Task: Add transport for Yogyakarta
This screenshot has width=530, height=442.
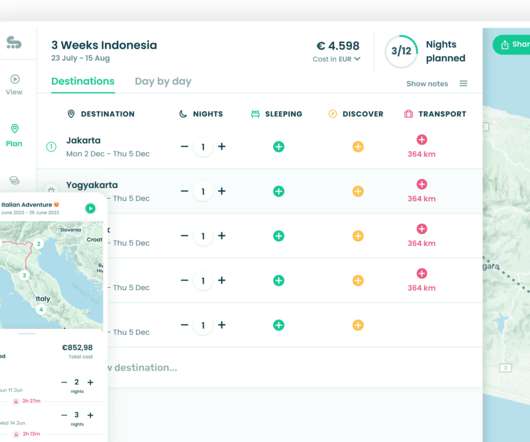Action: (421, 184)
